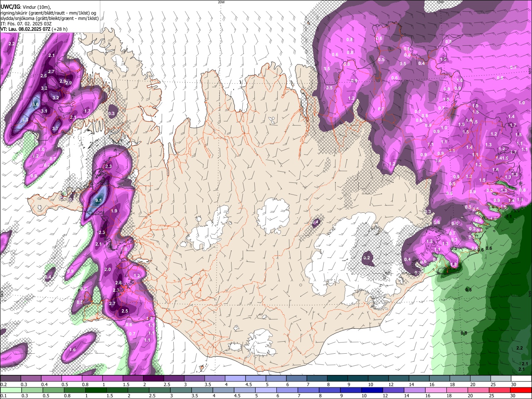Pick the snow legend swatch between 4 and 4.5

tap(235, 379)
